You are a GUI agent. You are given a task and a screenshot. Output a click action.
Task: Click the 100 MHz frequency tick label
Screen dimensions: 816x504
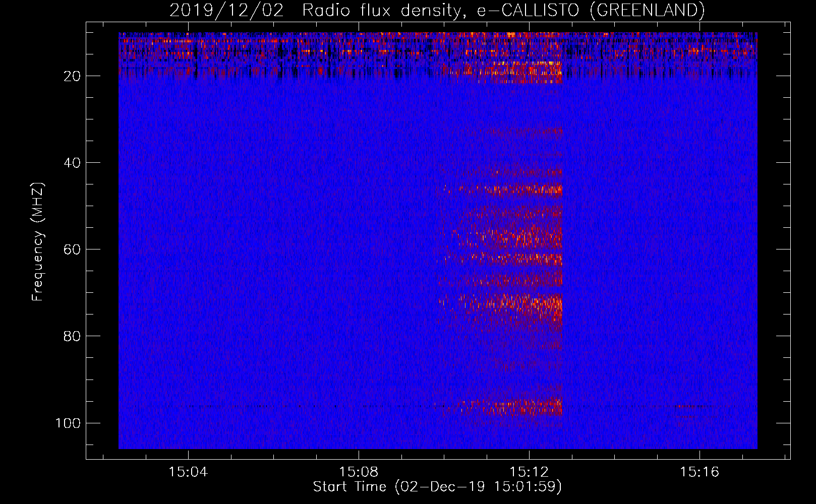(68, 423)
